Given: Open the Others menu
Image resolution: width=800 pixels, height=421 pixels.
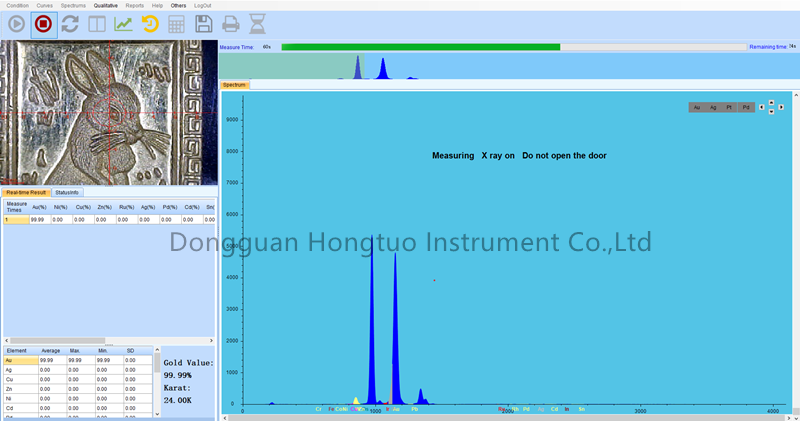Looking at the screenshot, I should (179, 6).
